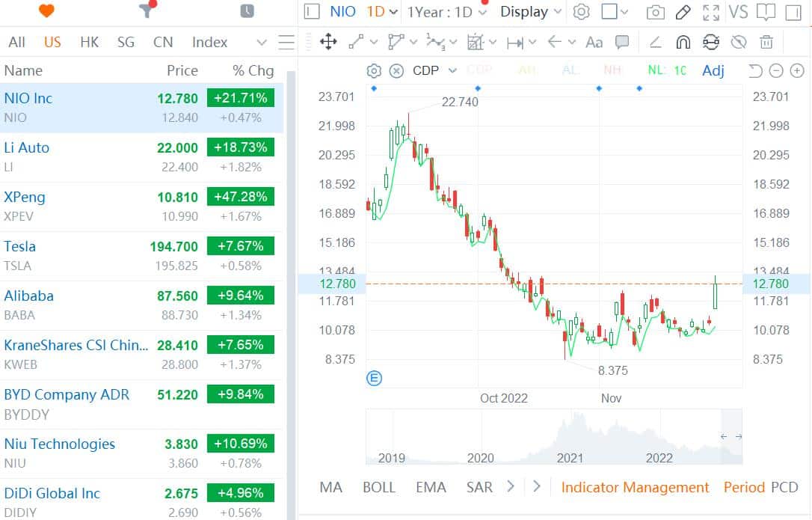The width and height of the screenshot is (812, 520).
Task: Add the BOLL indicator
Action: click(379, 487)
